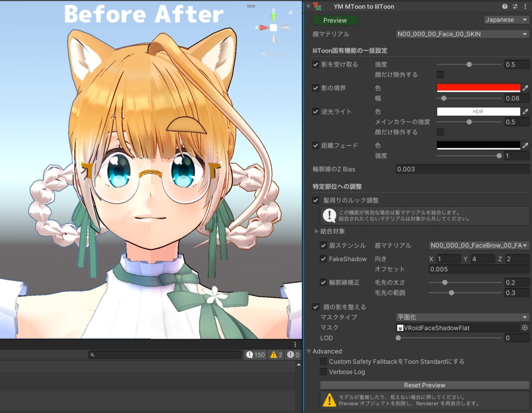This screenshot has height=413, width=532.
Task: Open マスクタイプ dropdown 平面化
Action: pyautogui.click(x=462, y=317)
